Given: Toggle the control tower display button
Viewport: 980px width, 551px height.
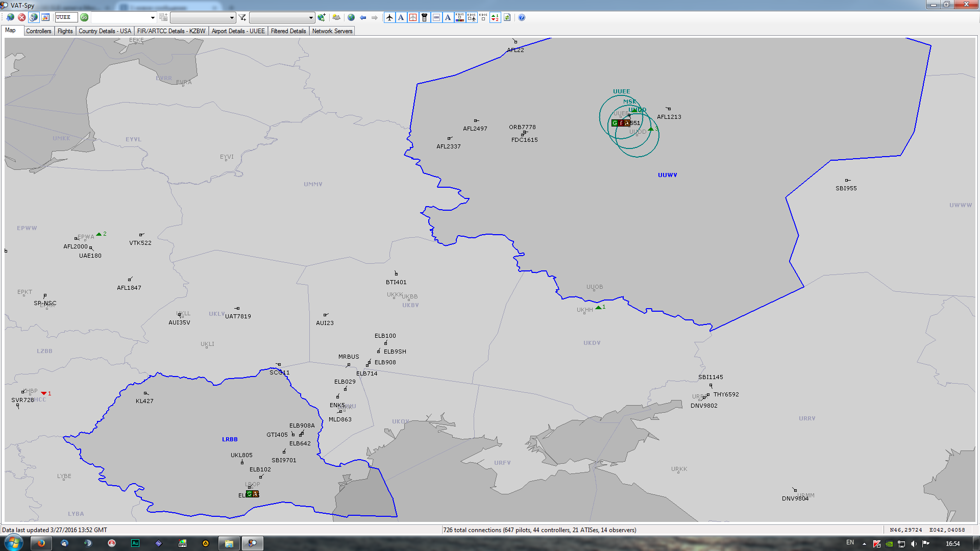Looking at the screenshot, I should pyautogui.click(x=425, y=17).
